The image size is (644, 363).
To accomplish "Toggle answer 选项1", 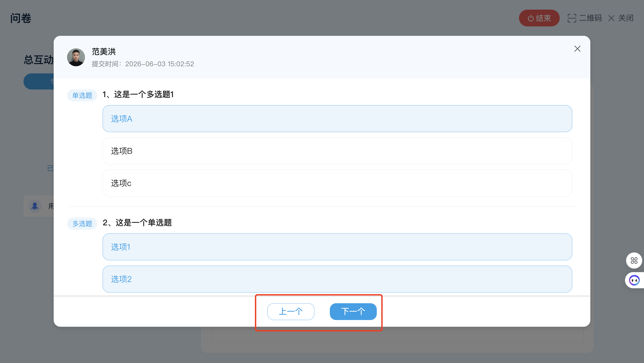I will click(x=337, y=247).
